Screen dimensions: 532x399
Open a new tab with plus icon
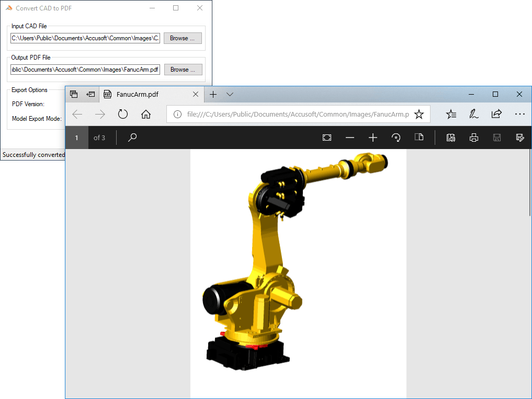(213, 94)
